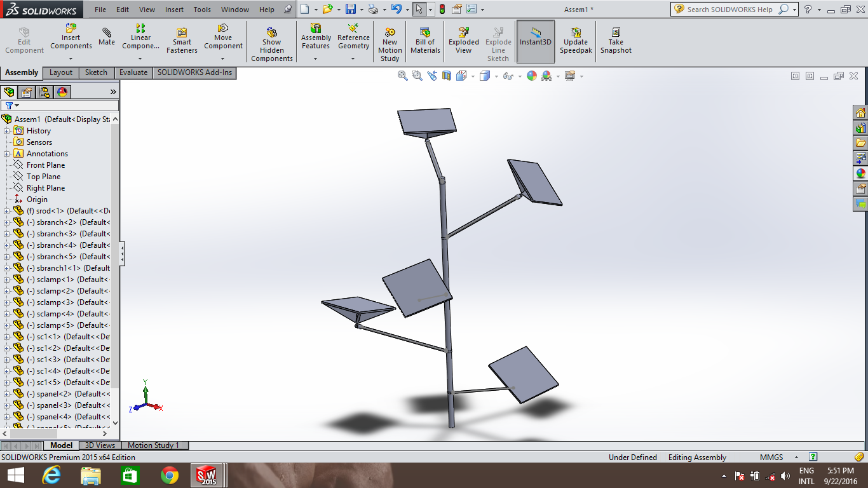Toggle Show Hidden Components
The width and height of the screenshot is (868, 488).
pyautogui.click(x=272, y=44)
